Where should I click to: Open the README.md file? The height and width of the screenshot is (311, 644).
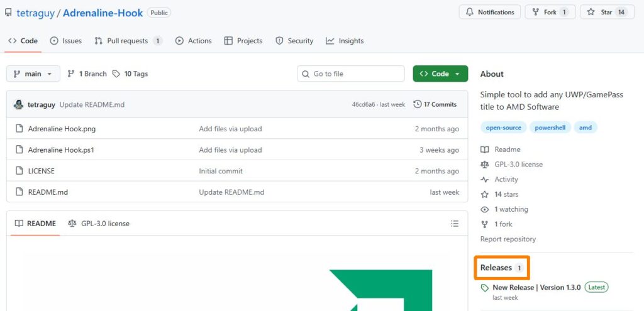click(48, 192)
